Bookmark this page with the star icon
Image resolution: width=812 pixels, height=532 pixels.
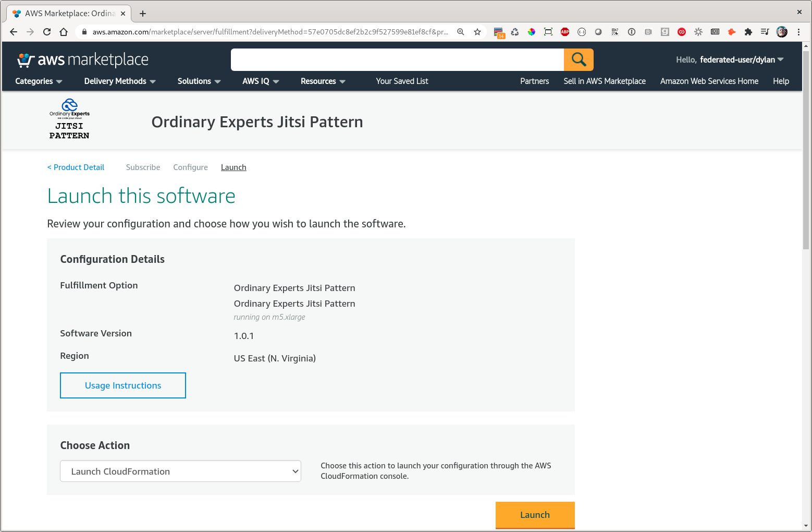(x=477, y=32)
